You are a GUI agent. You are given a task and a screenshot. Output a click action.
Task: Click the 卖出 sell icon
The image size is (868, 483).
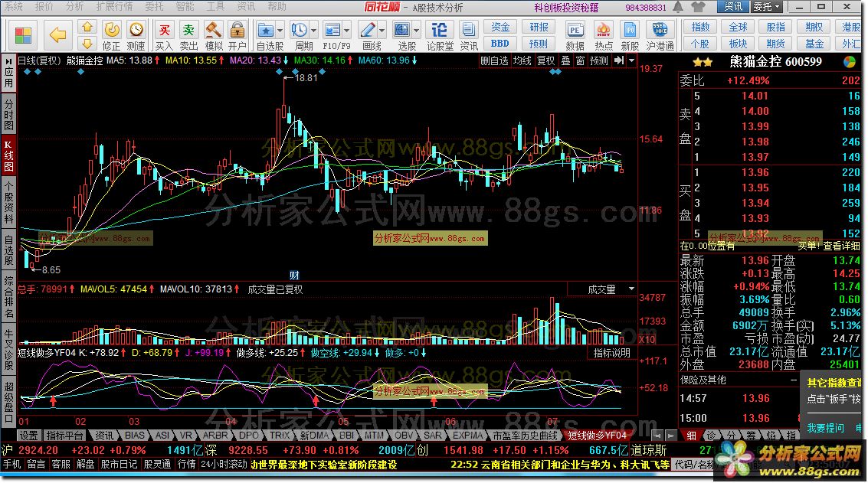pos(188,35)
